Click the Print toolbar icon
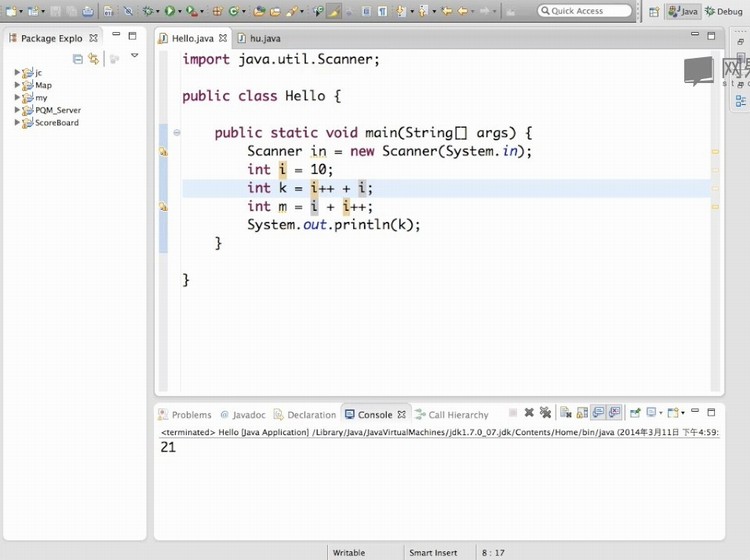Image resolution: width=750 pixels, height=560 pixels. point(88,11)
